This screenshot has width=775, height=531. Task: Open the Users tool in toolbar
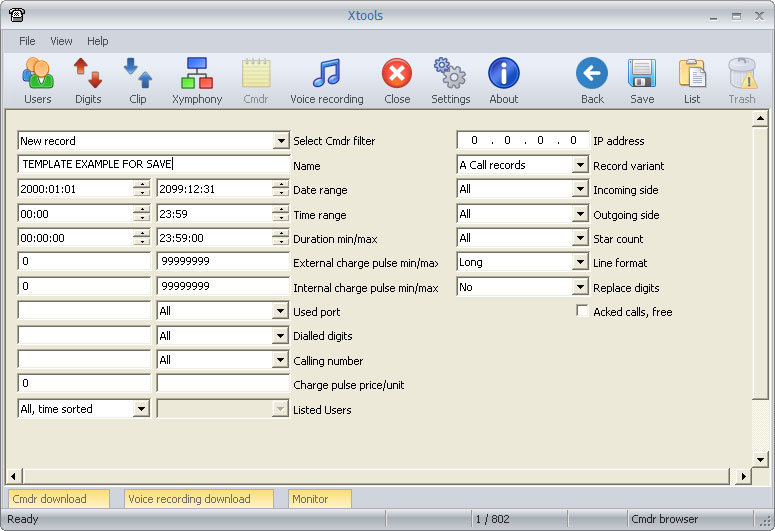(37, 80)
